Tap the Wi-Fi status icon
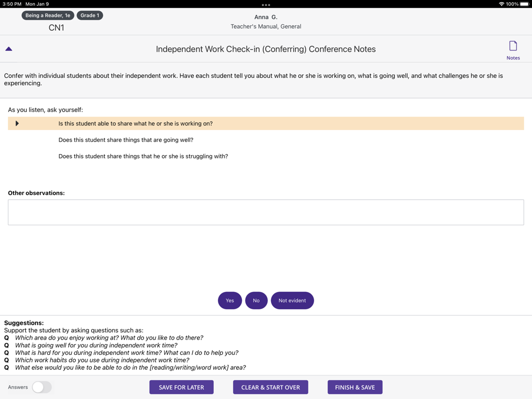The width and height of the screenshot is (532, 399). click(501, 4)
